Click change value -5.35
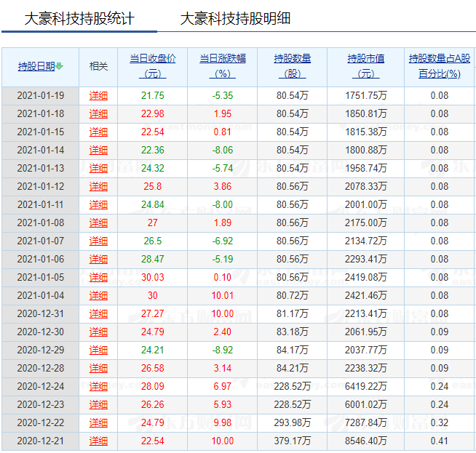 (x=223, y=96)
